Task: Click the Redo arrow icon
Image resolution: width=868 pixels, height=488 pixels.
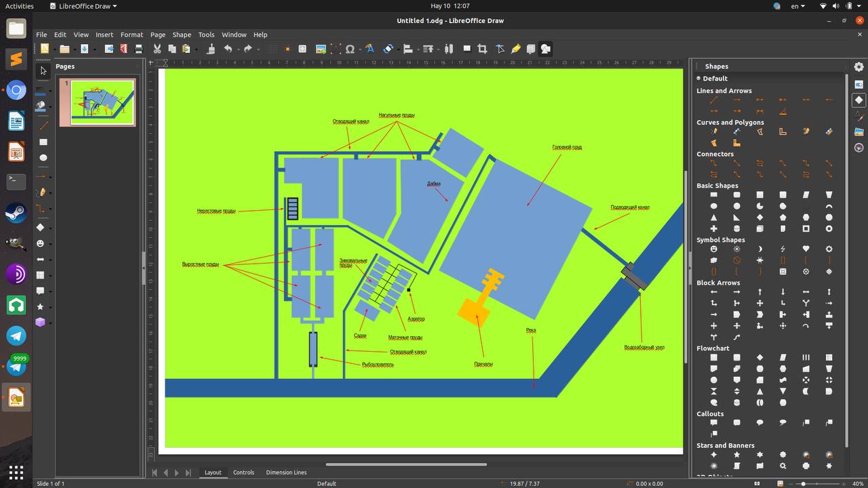Action: click(248, 49)
